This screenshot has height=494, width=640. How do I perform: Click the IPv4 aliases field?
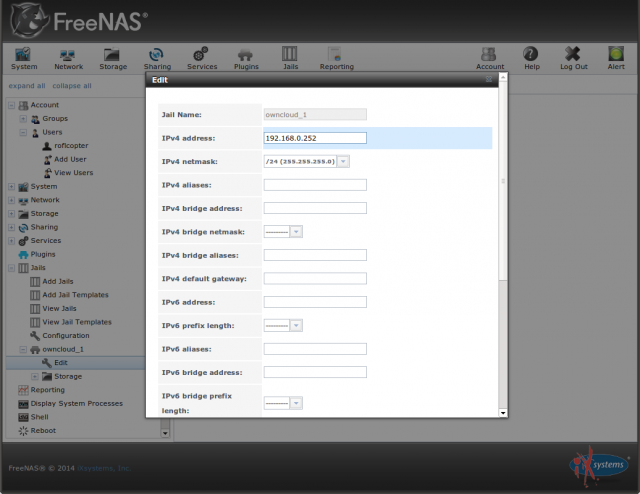tap(315, 185)
